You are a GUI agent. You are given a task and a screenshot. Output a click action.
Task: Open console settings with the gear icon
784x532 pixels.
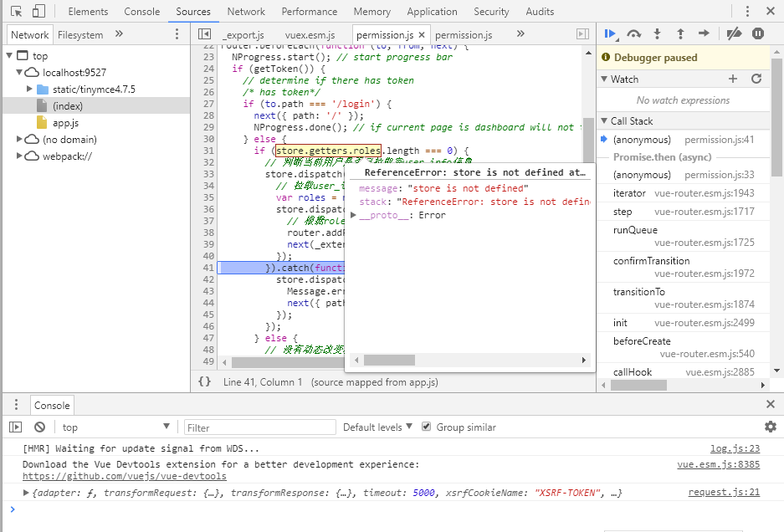tap(770, 426)
